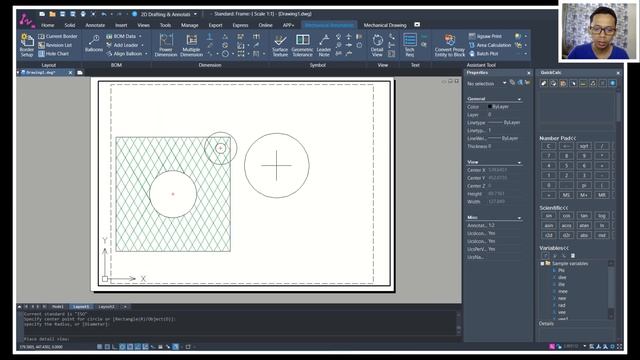The image size is (640, 360).
Task: Insert a Geometric Tolerance symbol
Action: [302, 45]
